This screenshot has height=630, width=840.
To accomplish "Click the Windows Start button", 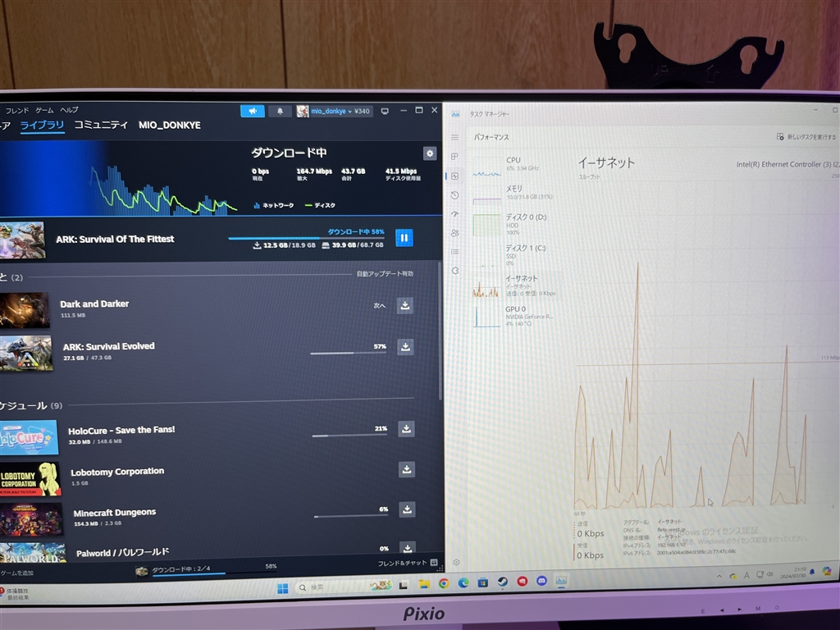I will [x=283, y=587].
